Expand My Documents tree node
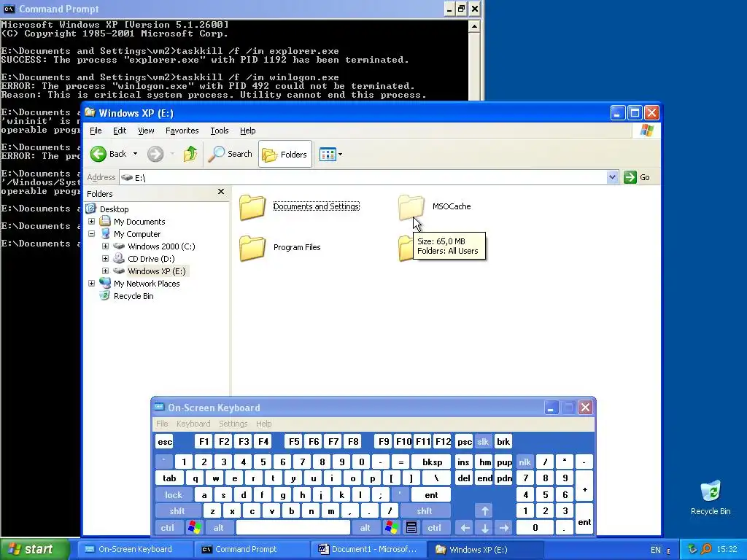Viewport: 747px width, 560px height. point(91,222)
